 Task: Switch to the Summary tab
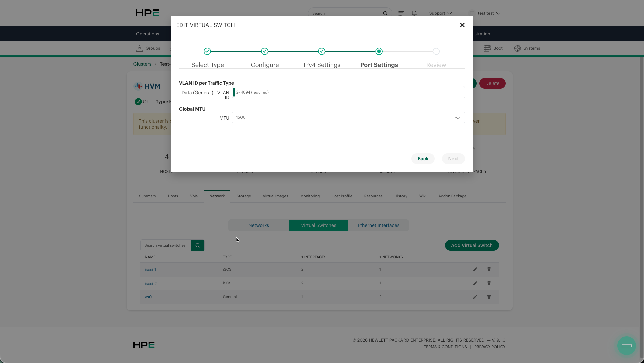click(x=147, y=196)
